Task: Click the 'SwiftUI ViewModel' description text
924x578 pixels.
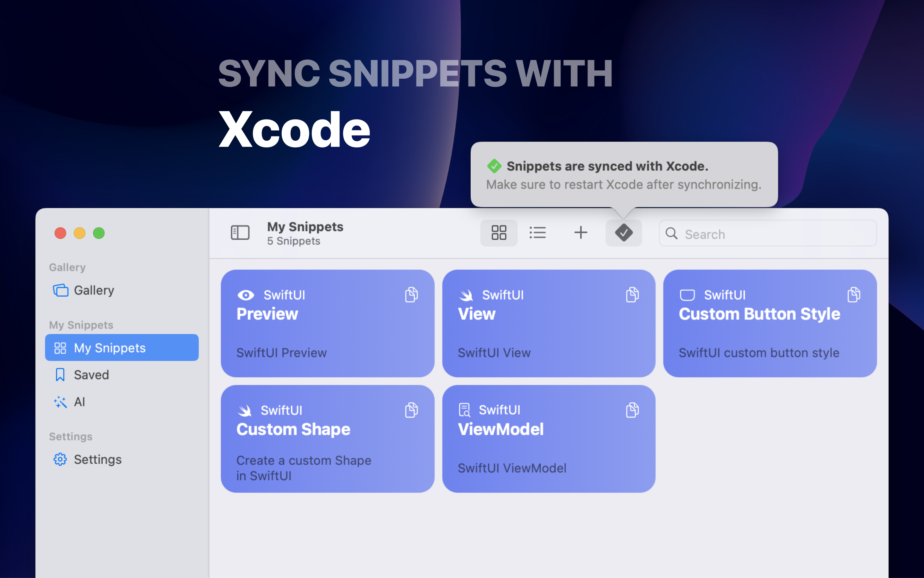Action: 512,468
